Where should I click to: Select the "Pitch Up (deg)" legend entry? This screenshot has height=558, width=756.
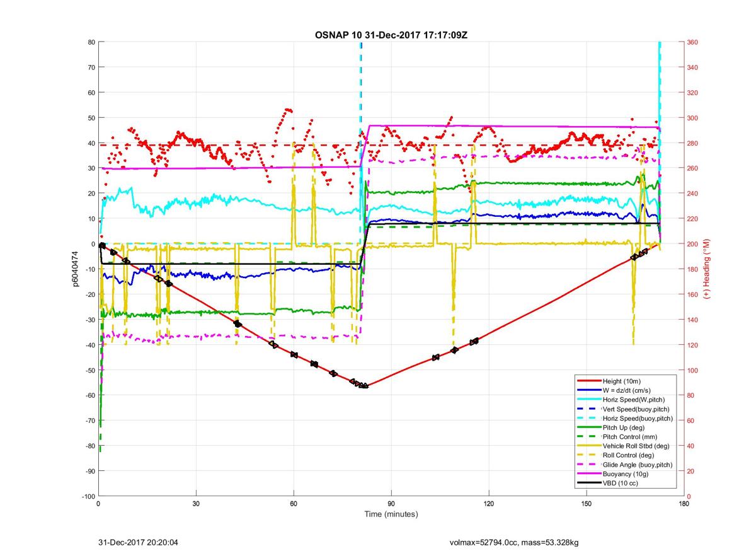pos(624,427)
